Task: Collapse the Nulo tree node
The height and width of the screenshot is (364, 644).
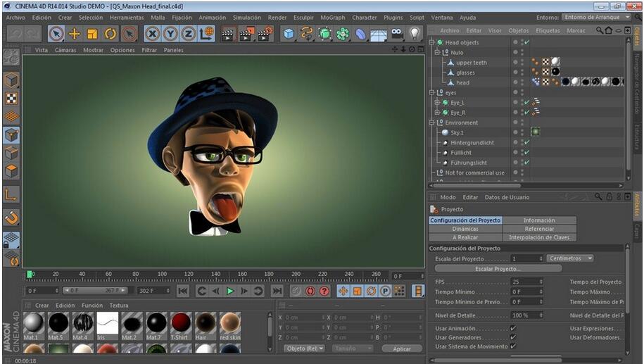Action: pos(437,53)
